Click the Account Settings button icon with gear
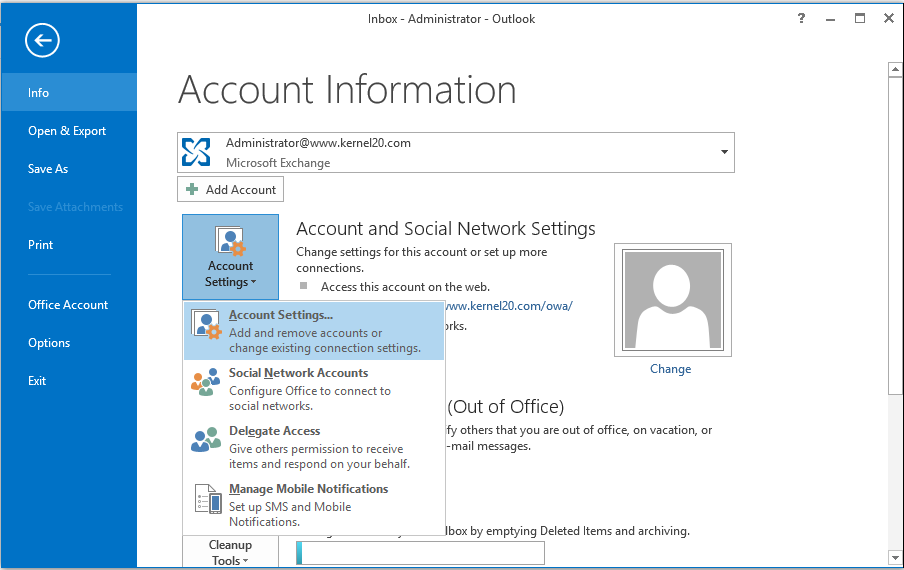The height and width of the screenshot is (570, 904). pyautogui.click(x=230, y=241)
